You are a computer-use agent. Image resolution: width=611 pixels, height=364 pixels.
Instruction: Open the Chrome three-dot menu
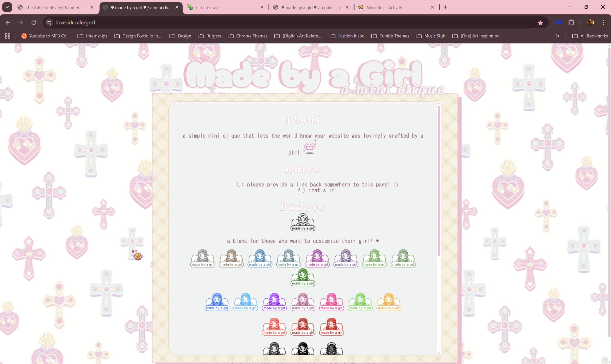point(603,22)
